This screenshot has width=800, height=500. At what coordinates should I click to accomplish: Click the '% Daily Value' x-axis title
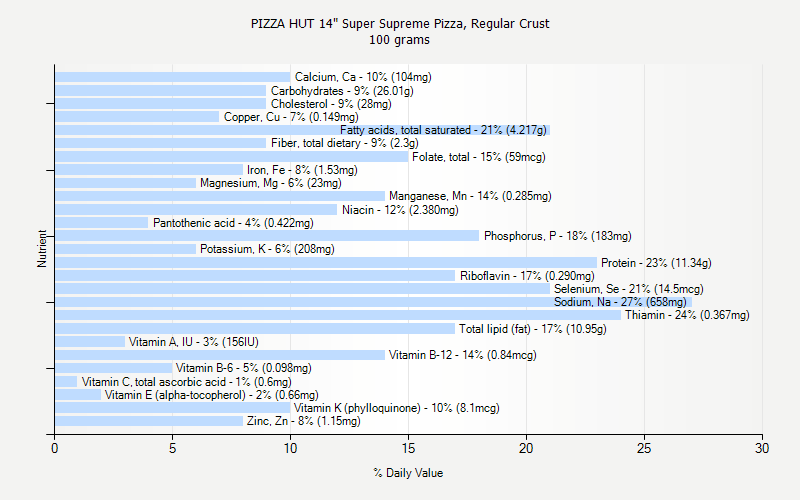[408, 473]
